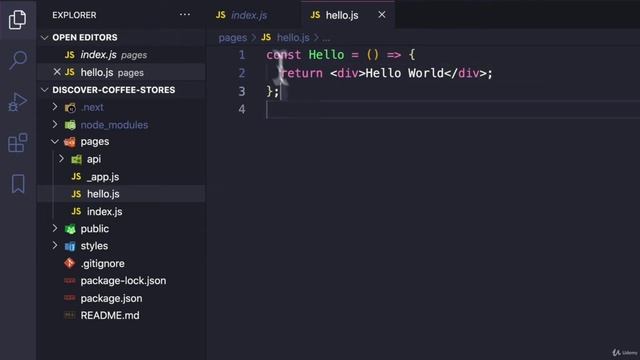Click line number 4 in gutter
The width and height of the screenshot is (640, 360).
coord(242,109)
